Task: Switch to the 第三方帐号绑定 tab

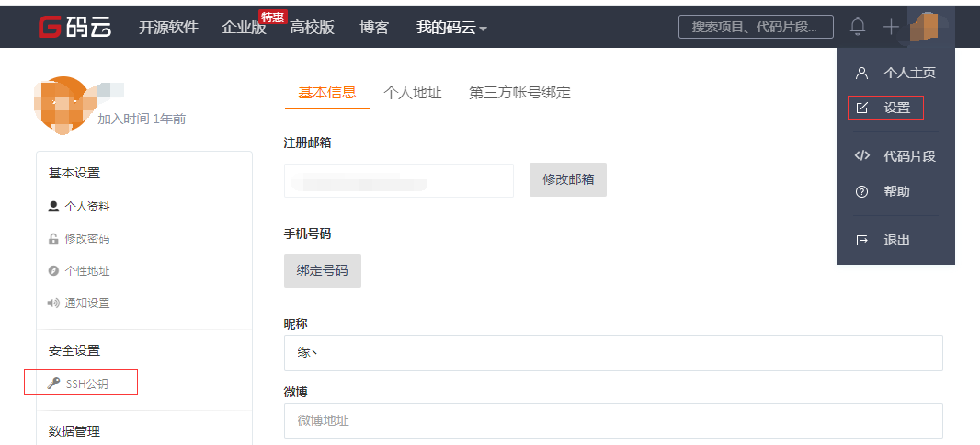Action: (519, 92)
